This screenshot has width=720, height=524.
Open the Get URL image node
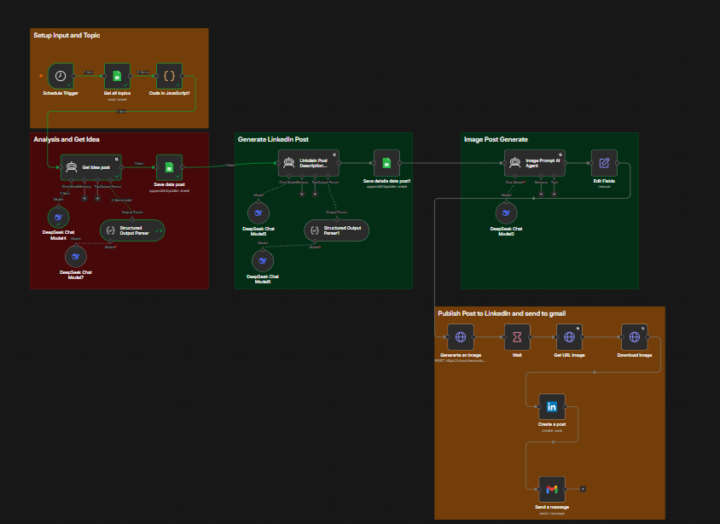569,337
